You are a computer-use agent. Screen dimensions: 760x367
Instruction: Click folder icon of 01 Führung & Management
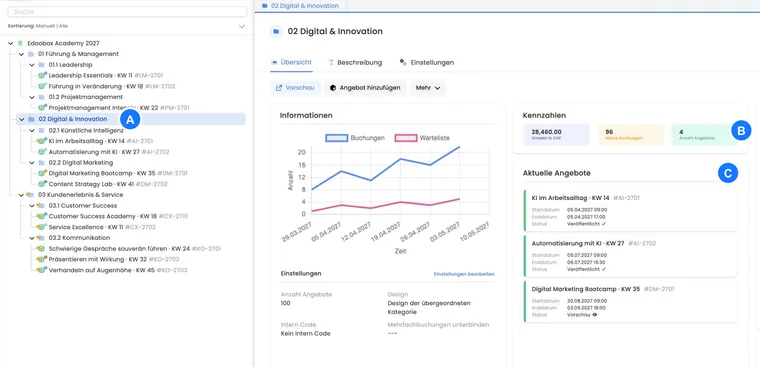coord(31,54)
